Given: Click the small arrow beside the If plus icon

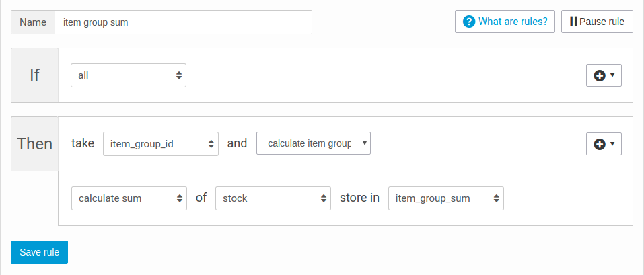Looking at the screenshot, I should click(612, 76).
